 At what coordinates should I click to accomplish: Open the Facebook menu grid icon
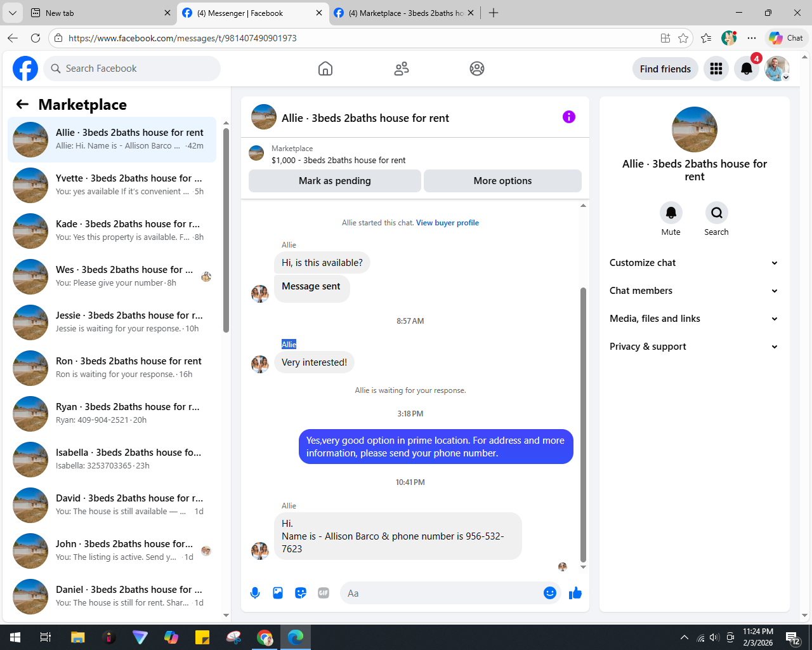(x=716, y=69)
